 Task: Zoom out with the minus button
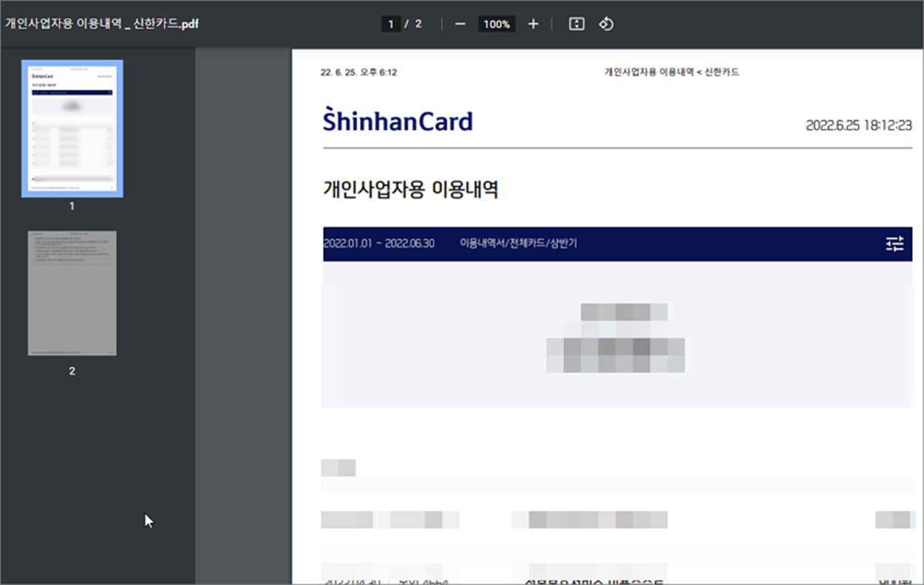click(461, 24)
